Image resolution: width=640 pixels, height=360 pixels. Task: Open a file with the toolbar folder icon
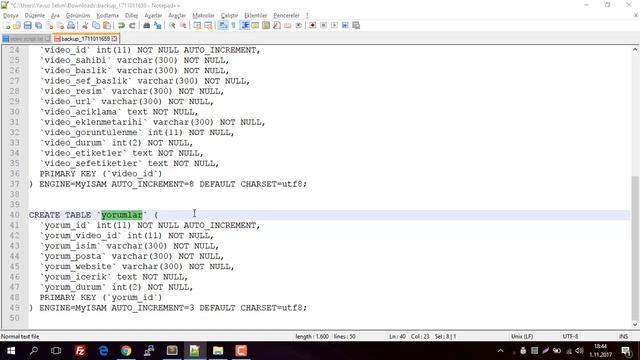point(17,25)
